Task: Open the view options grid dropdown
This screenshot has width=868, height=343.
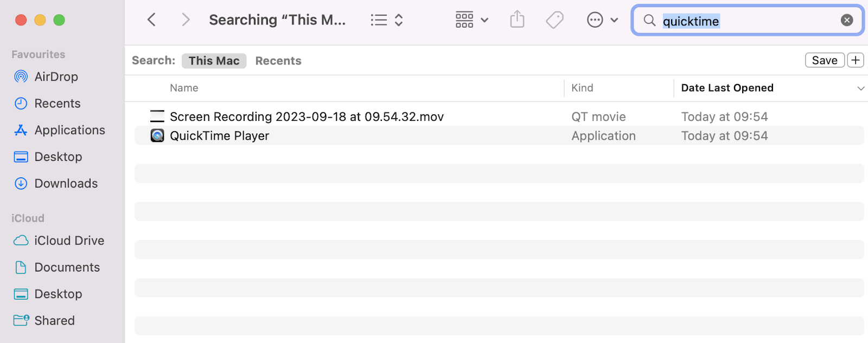Action: [x=470, y=19]
